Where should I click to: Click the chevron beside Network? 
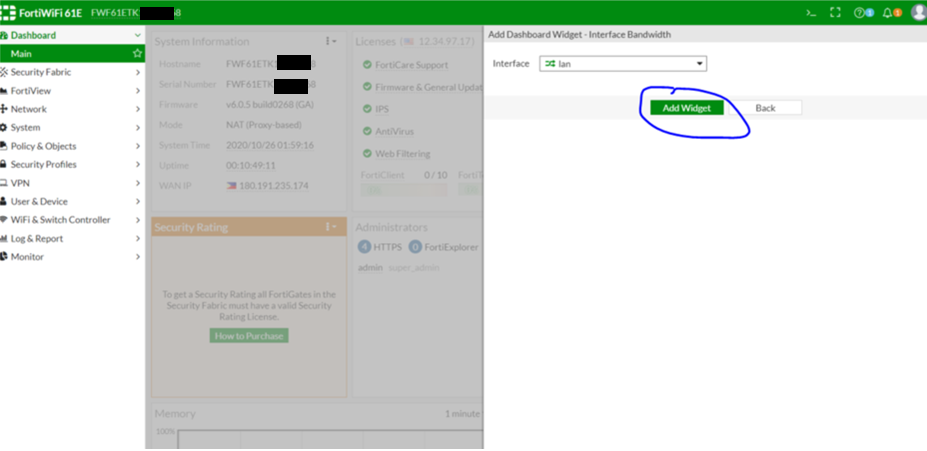pos(138,109)
